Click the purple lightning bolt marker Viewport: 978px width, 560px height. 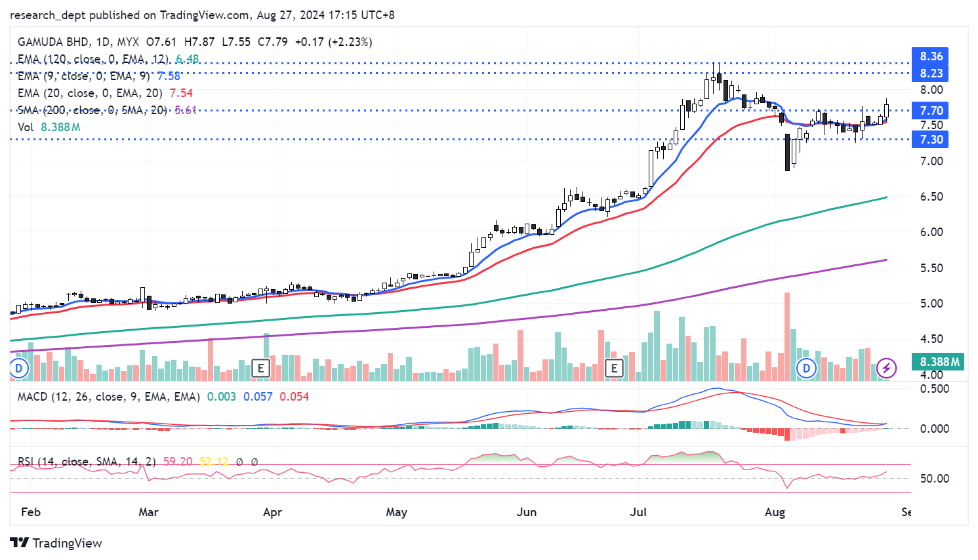[886, 368]
